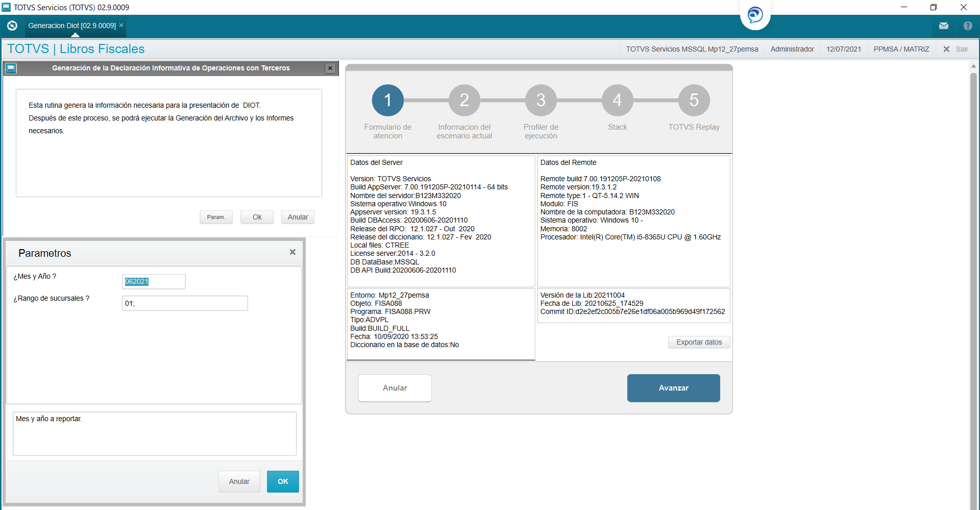Click the 'Procesador: Intel(R) Core(TM)' line
The image size is (980, 510).
point(630,237)
